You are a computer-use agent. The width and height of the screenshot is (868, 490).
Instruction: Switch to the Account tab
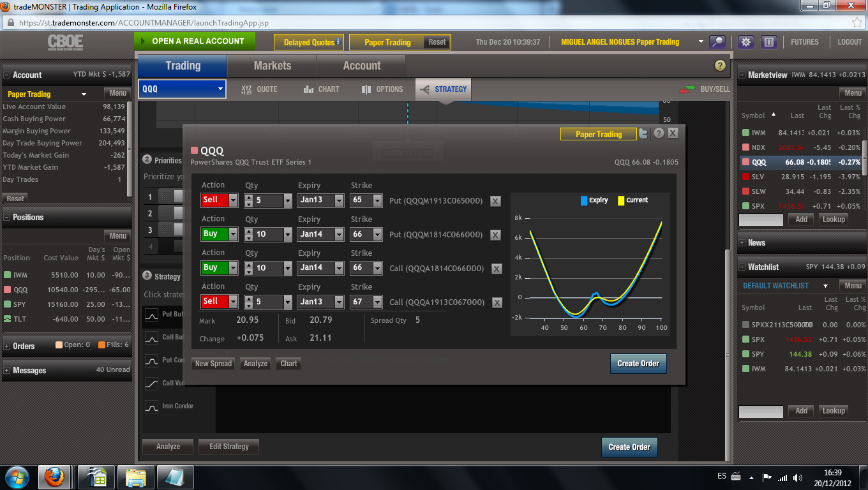tap(361, 66)
